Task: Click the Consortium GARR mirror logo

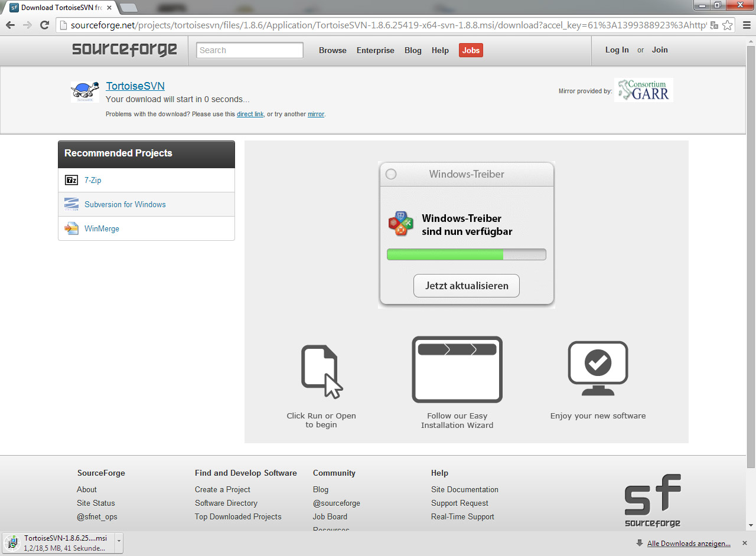Action: [x=644, y=90]
